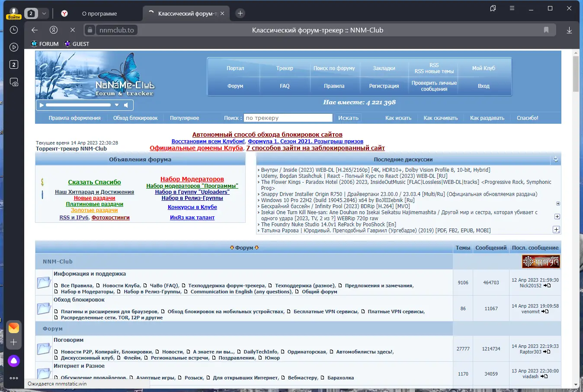Open the Популярное link
583x392 pixels.
tap(185, 118)
